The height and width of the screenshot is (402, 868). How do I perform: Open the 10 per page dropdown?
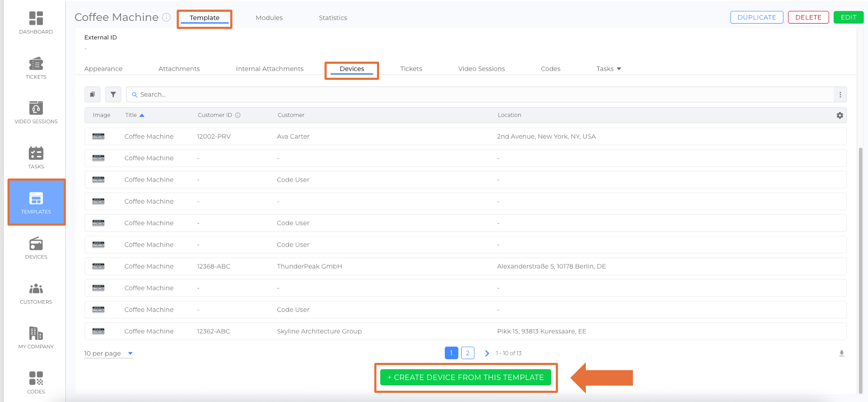point(108,354)
